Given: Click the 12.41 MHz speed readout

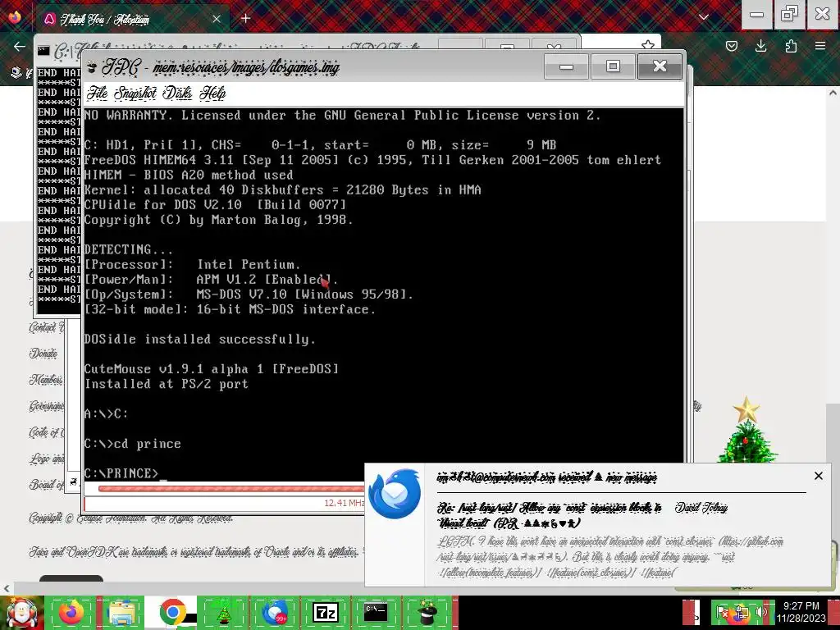Looking at the screenshot, I should click(x=344, y=503).
